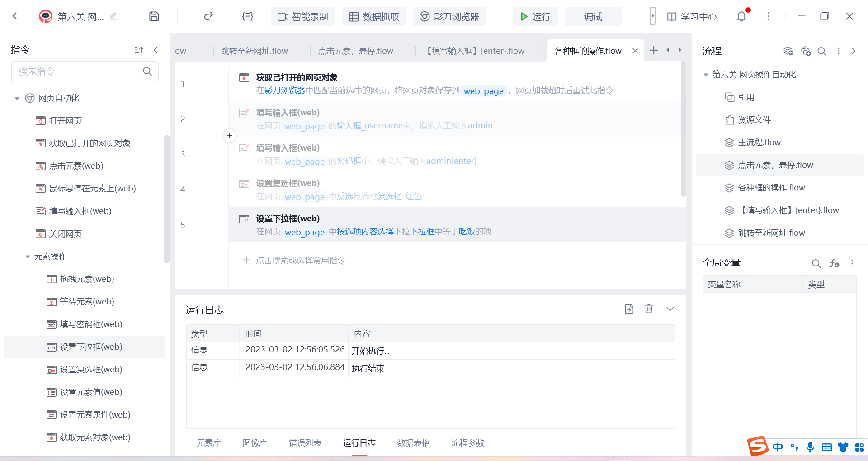This screenshot has width=868, height=461.
Task: Click 点击搜索或选择常用指令 add row
Action: point(294,260)
